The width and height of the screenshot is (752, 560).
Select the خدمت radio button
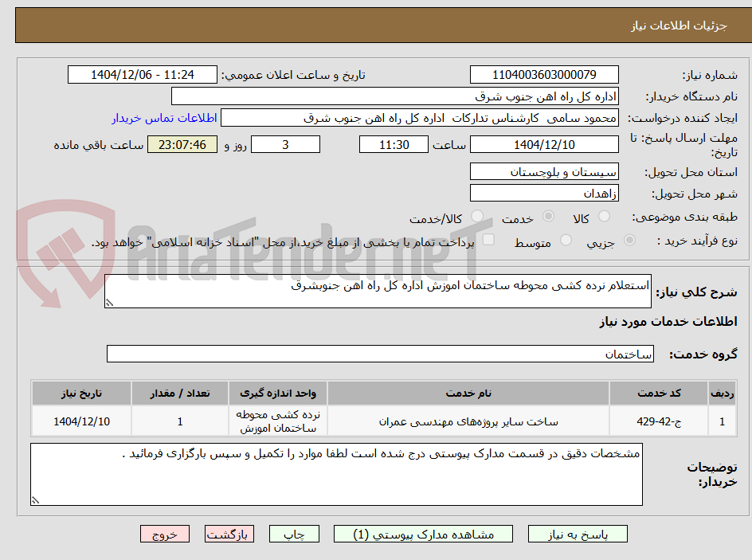(x=548, y=216)
